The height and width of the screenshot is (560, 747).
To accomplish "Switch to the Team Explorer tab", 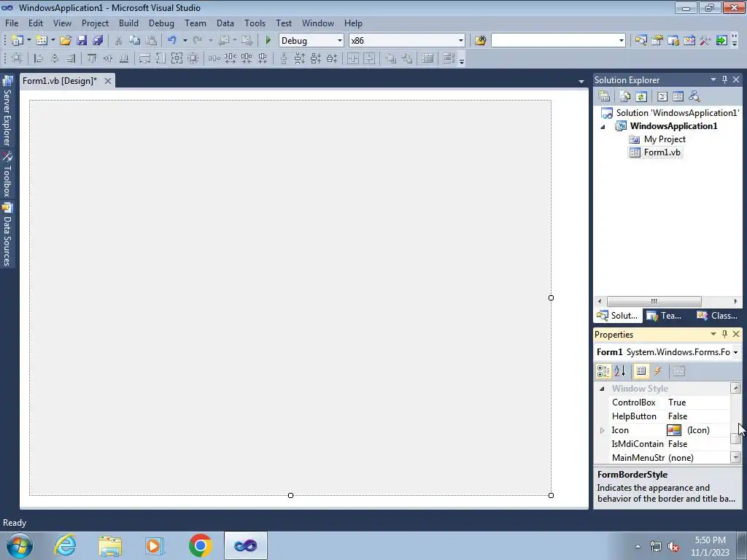I will (664, 315).
